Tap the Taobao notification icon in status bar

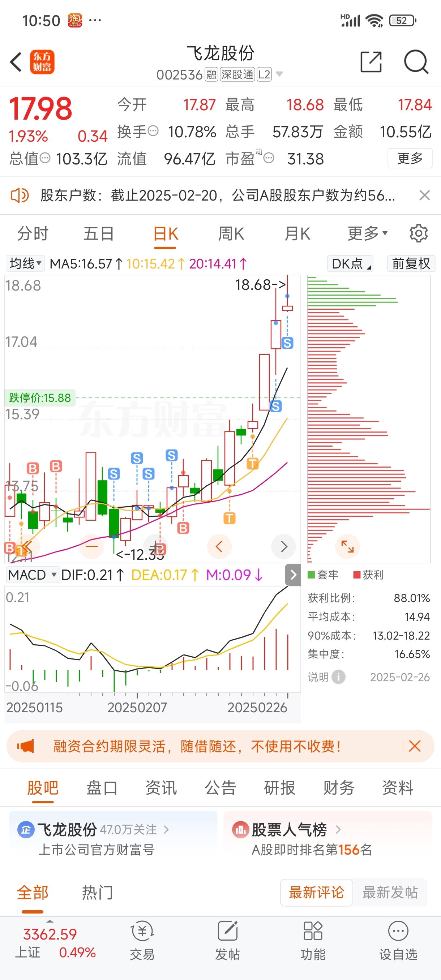(x=75, y=20)
